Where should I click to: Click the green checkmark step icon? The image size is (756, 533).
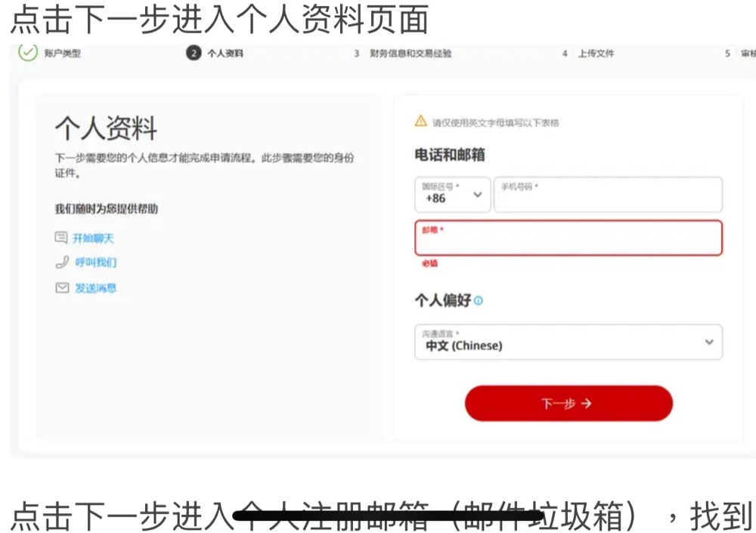[x=28, y=52]
